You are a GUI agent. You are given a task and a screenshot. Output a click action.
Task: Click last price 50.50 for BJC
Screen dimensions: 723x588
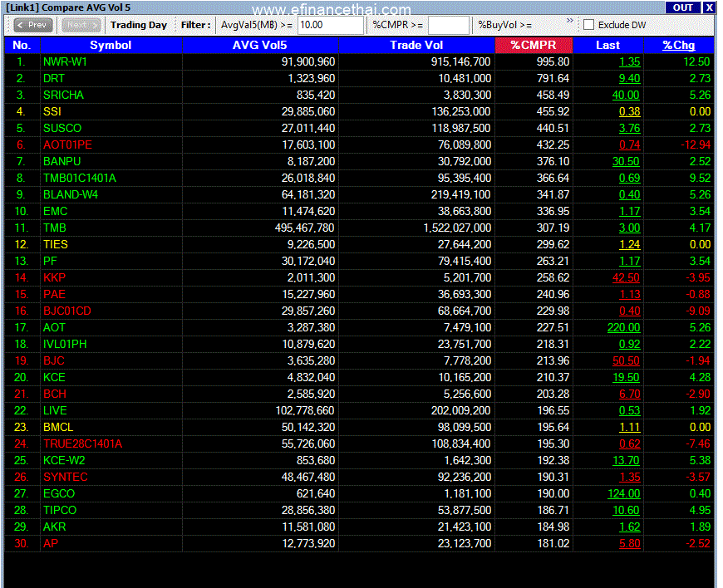tap(626, 360)
